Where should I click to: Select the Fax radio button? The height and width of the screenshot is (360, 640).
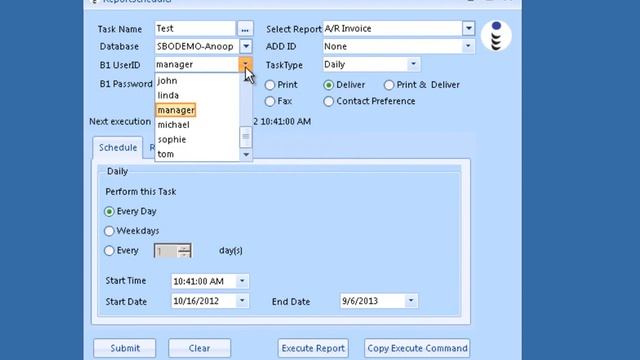point(270,101)
